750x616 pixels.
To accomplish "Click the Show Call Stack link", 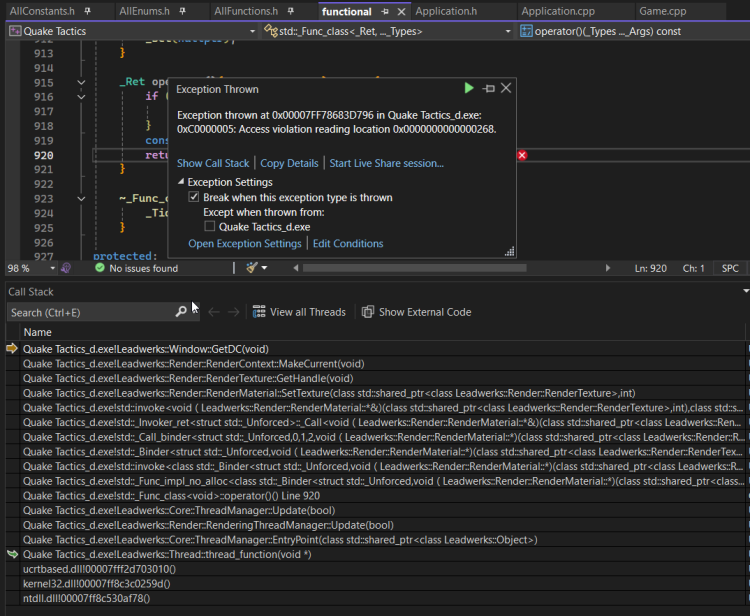I will pyautogui.click(x=213, y=163).
